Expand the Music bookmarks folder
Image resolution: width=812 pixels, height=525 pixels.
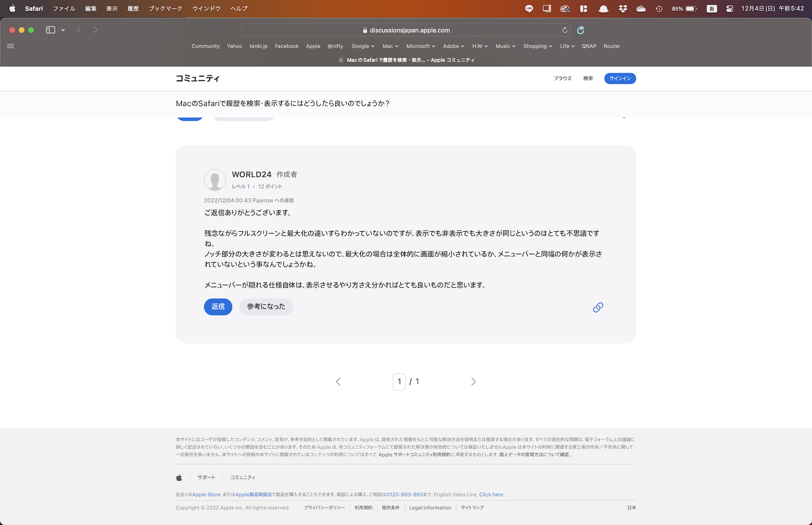[x=506, y=46]
